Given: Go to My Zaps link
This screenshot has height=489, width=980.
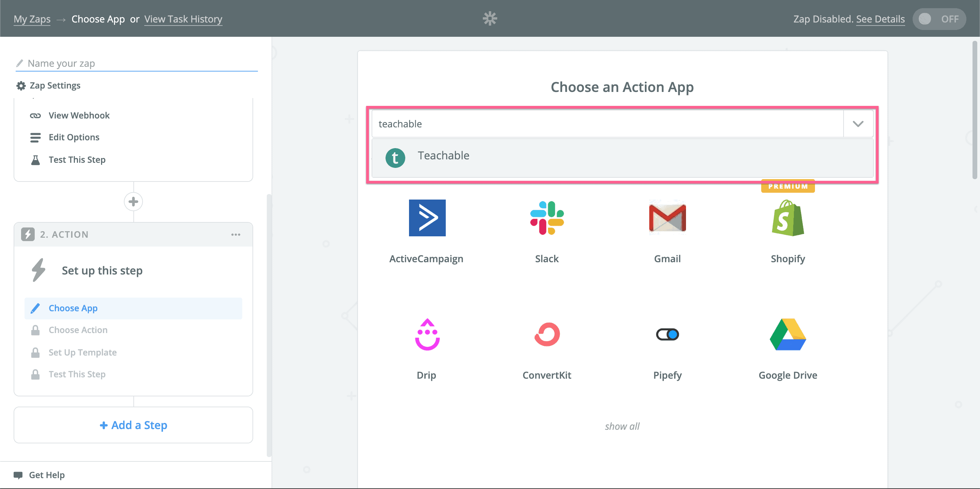Looking at the screenshot, I should coord(32,19).
